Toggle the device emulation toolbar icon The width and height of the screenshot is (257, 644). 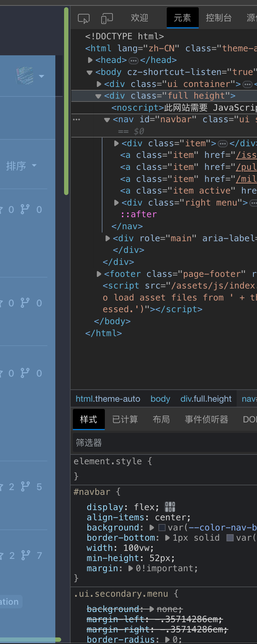click(107, 19)
